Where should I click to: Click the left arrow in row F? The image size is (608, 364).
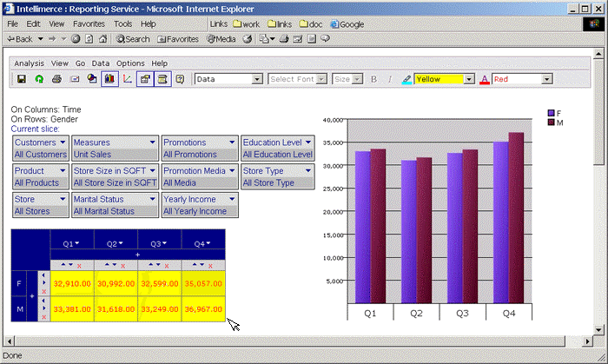point(43,275)
